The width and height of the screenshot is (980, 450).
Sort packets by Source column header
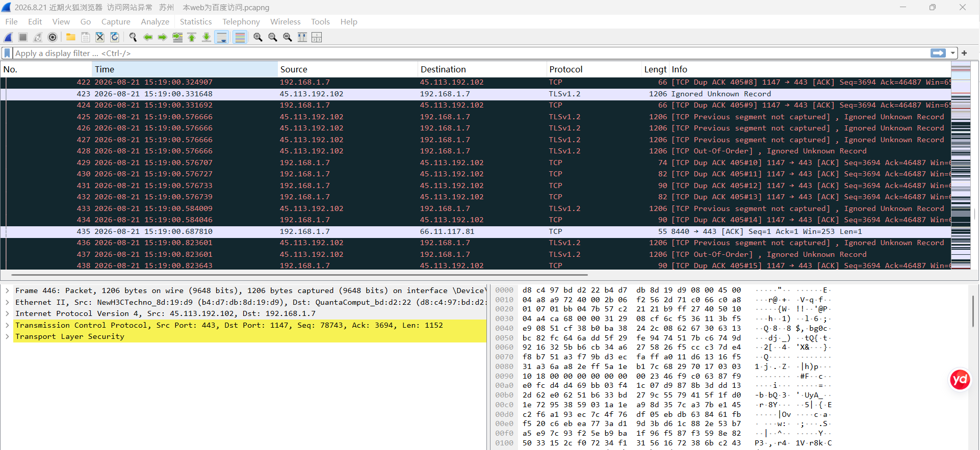tap(347, 69)
